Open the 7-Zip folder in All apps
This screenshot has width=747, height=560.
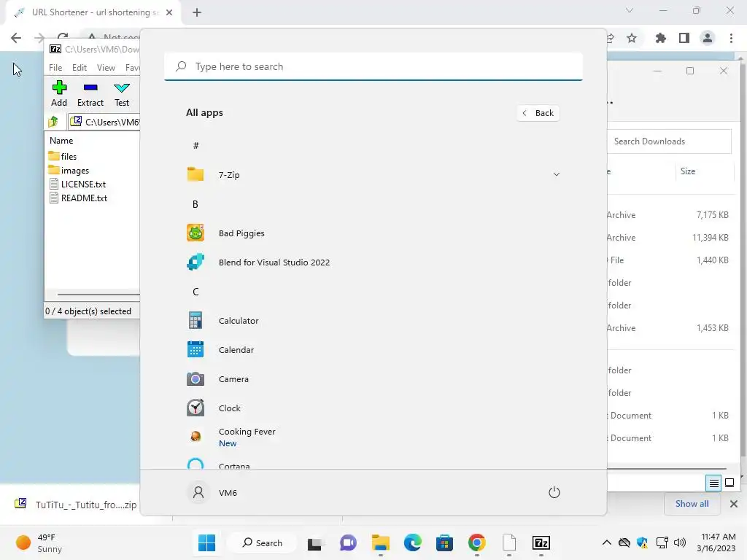pos(373,175)
